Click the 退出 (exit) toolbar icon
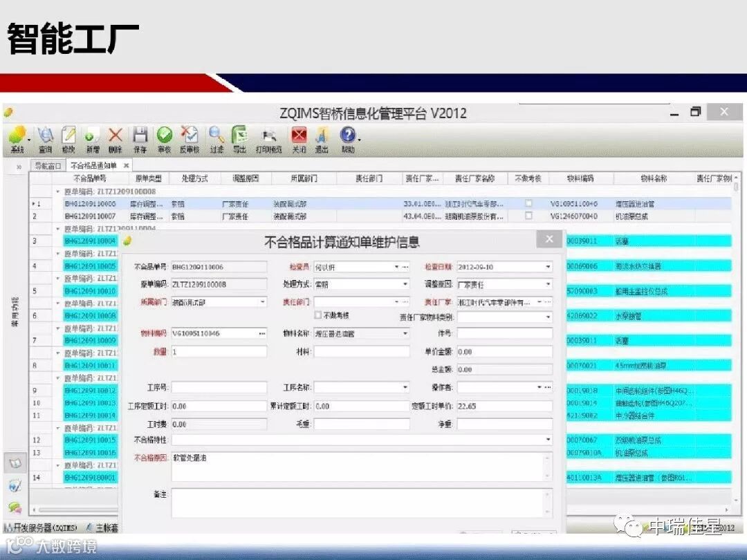 [322, 139]
